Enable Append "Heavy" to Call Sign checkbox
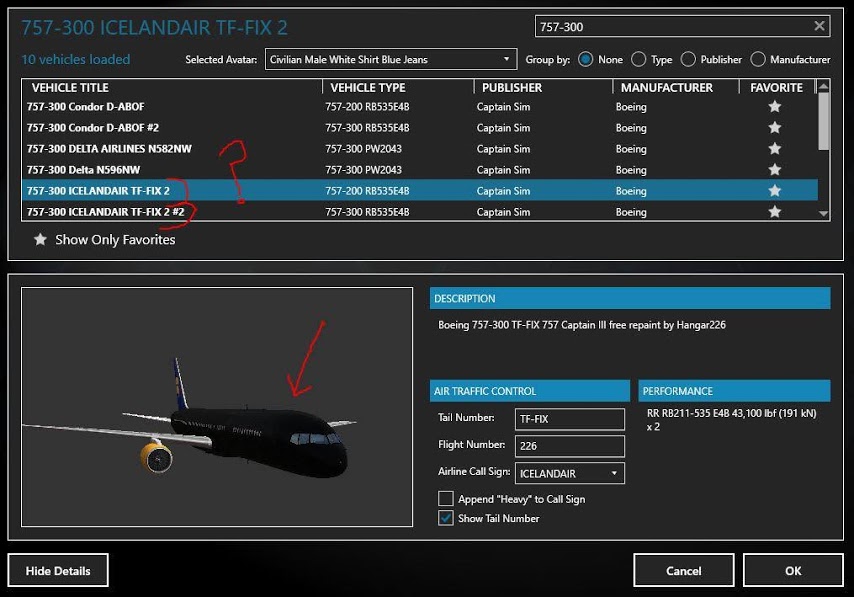854x597 pixels. 446,499
